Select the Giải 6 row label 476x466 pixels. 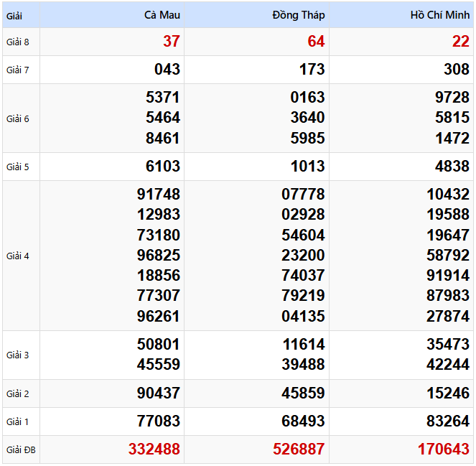click(x=18, y=118)
